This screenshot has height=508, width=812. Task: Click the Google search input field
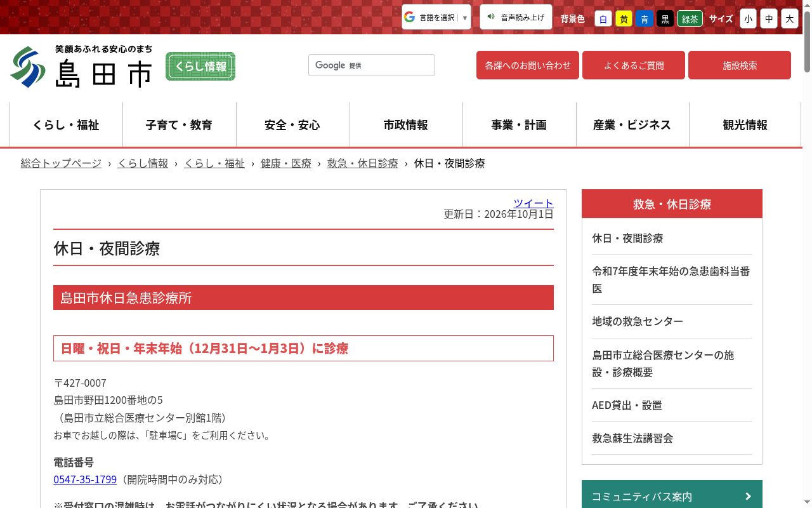click(372, 65)
